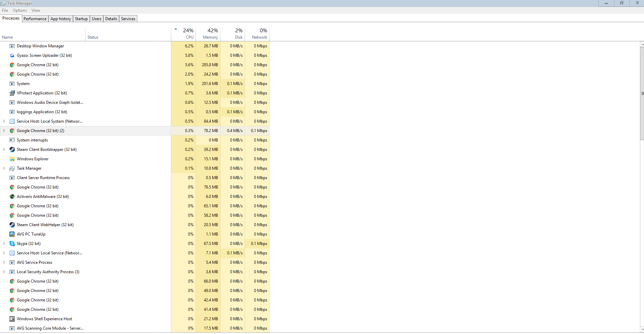Expand the Skype (32 bit) group
The width and height of the screenshot is (644, 334).
pos(4,244)
